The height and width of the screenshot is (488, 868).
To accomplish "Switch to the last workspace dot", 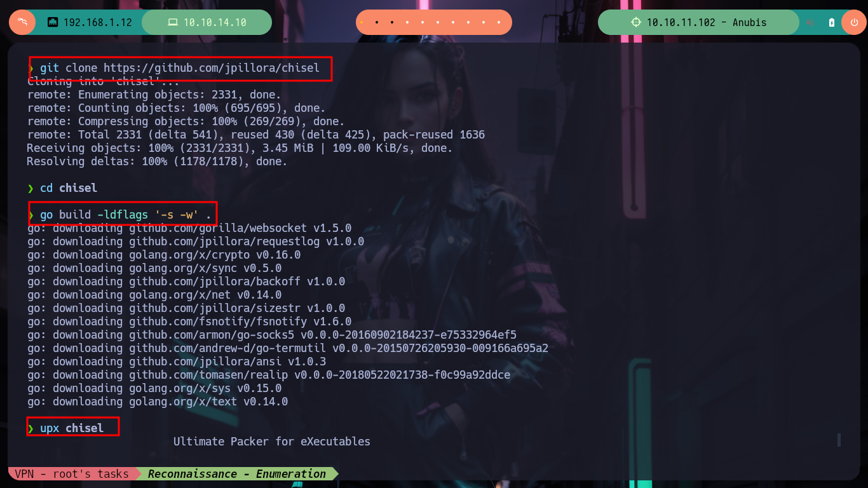I will point(500,22).
